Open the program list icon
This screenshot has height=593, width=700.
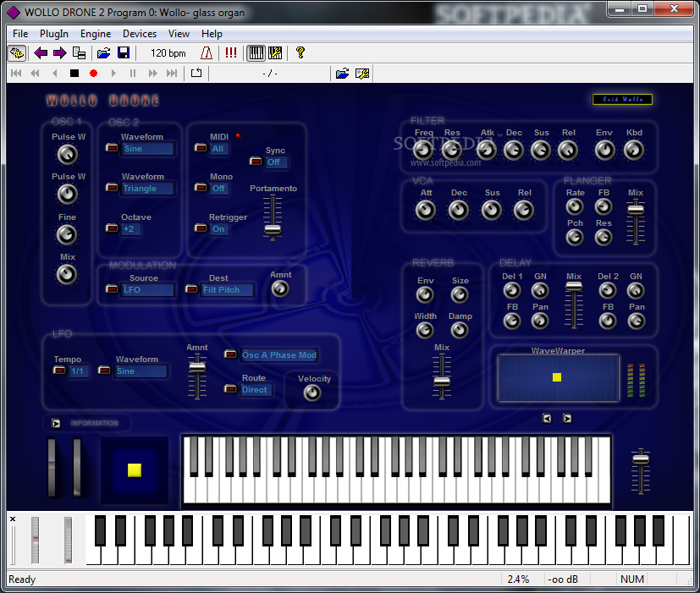[79, 53]
